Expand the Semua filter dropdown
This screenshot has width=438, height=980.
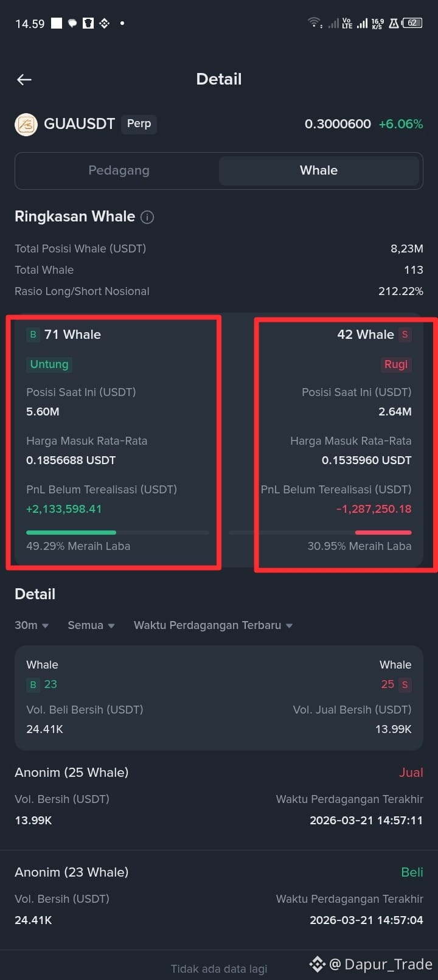click(91, 625)
